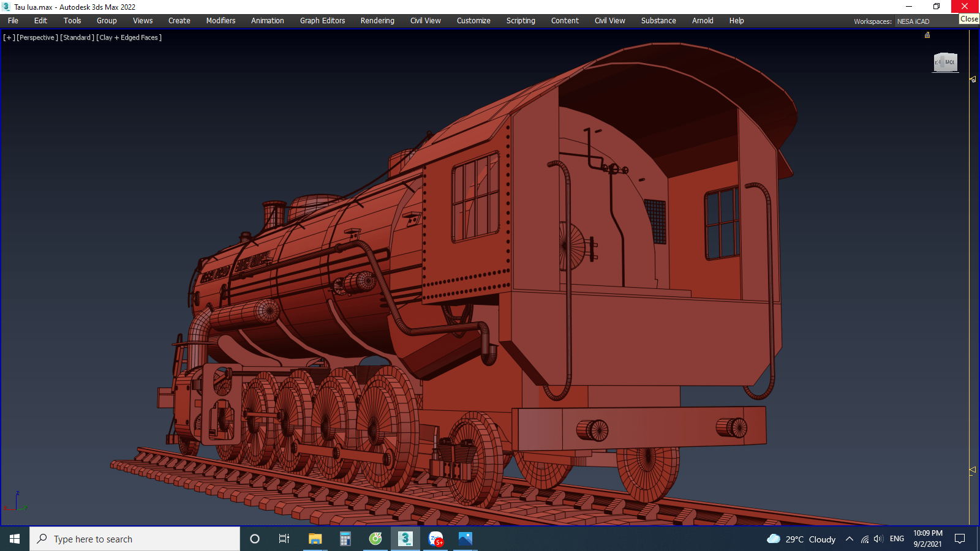Open the Graph Editors menu

(x=322, y=21)
